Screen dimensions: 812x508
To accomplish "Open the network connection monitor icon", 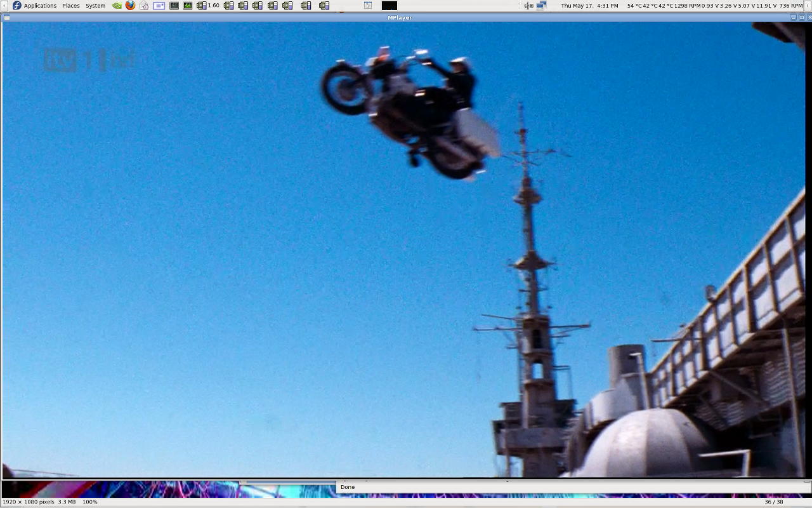I will coord(542,6).
